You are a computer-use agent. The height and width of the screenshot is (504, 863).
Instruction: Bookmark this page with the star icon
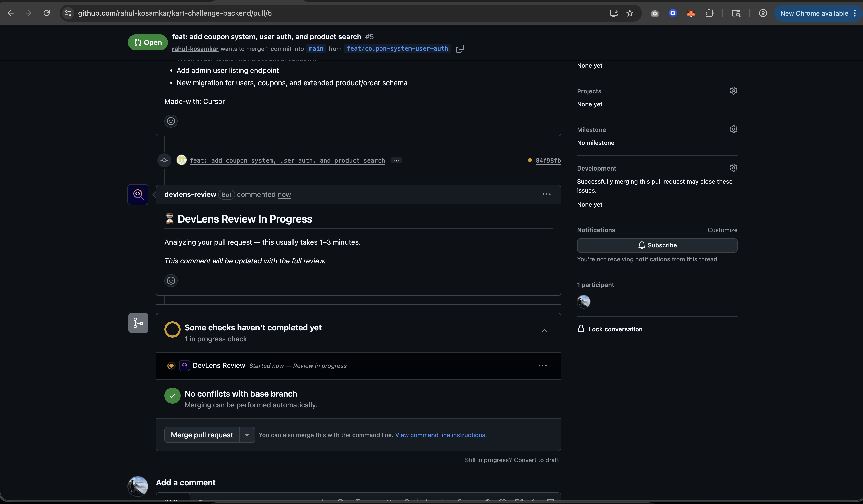[x=630, y=13]
